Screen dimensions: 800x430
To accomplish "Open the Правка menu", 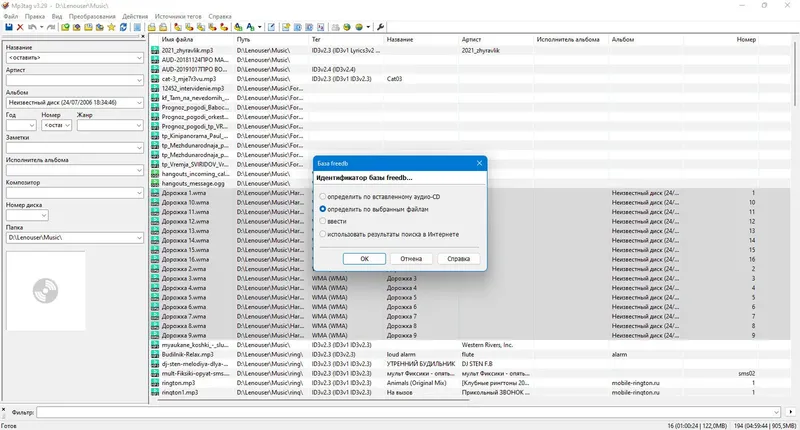I will tap(35, 16).
